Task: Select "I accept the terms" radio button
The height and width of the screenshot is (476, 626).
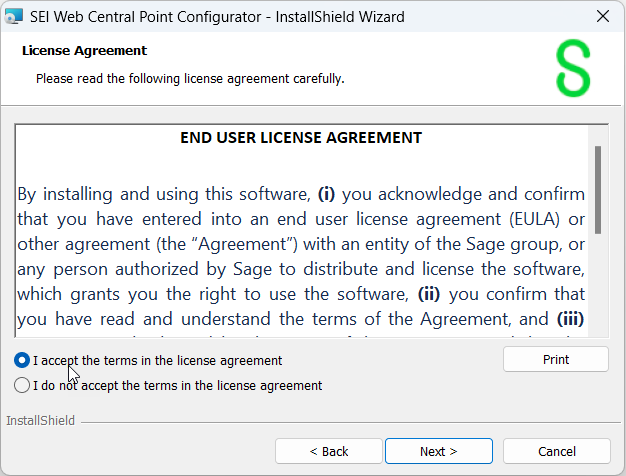Action: tap(22, 360)
